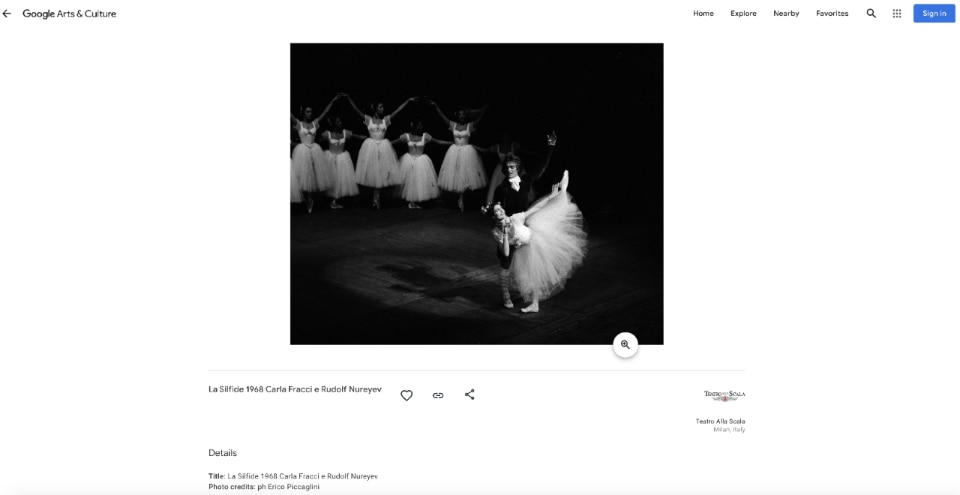Open the Teatro Alla Scala text link
Image resolution: width=960 pixels, height=495 pixels.
pyautogui.click(x=720, y=421)
